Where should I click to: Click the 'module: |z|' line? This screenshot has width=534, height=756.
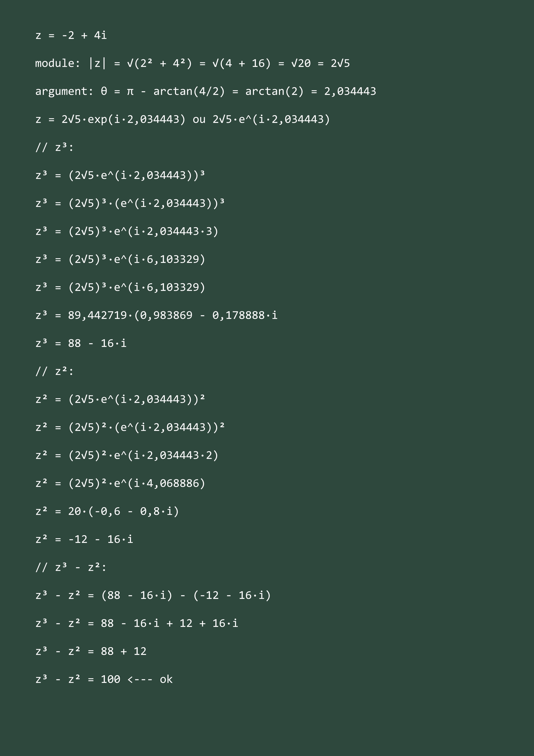[x=192, y=63]
